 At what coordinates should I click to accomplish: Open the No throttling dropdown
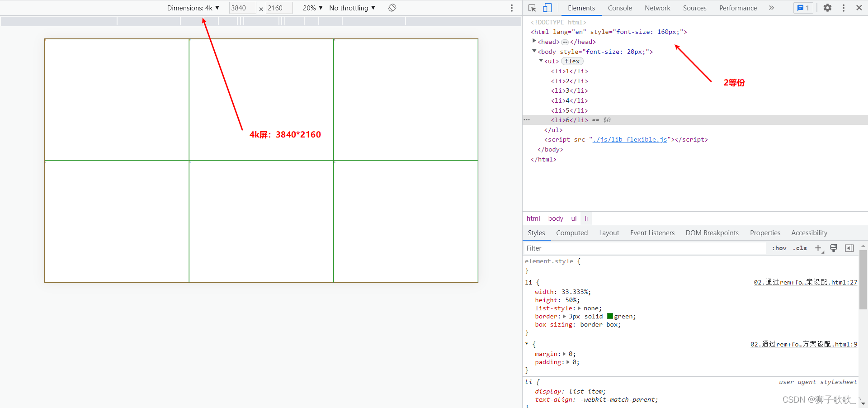tap(352, 8)
